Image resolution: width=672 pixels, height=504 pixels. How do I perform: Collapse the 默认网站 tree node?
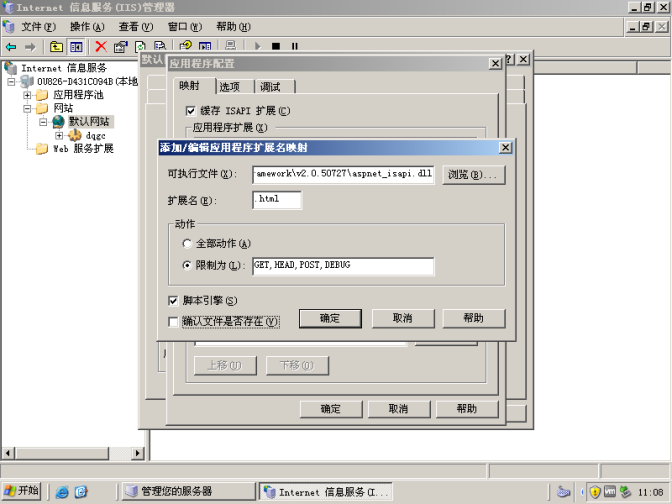[x=44, y=121]
